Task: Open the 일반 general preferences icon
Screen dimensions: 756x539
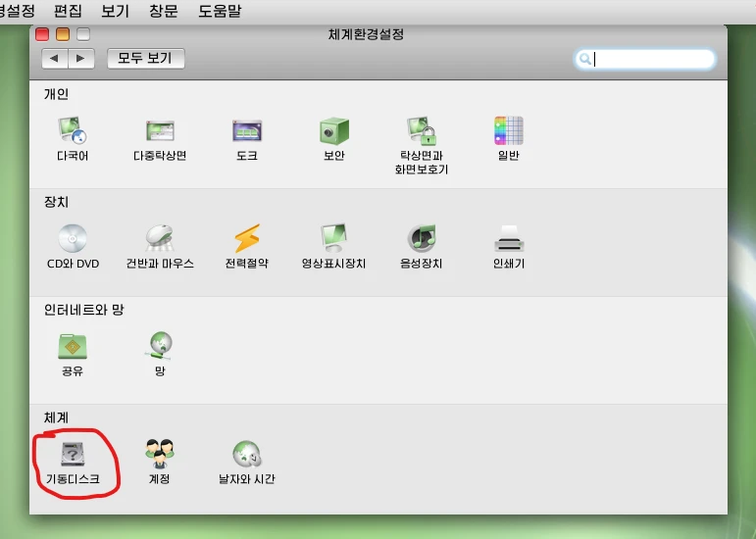Action: pos(509,130)
